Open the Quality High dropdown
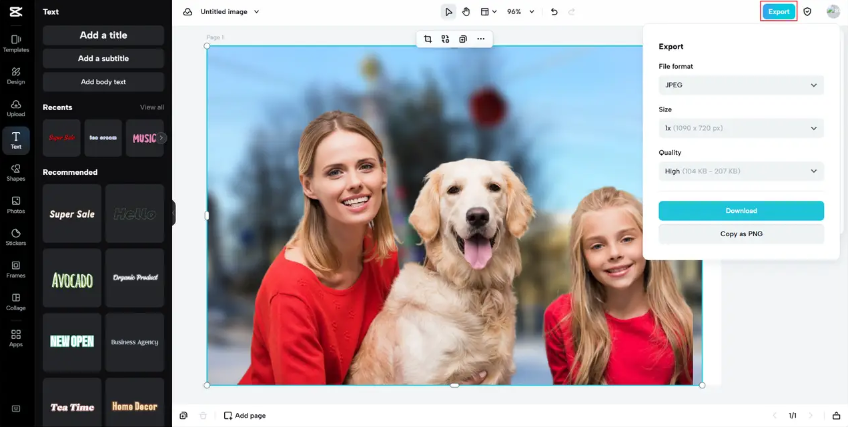 coord(741,171)
